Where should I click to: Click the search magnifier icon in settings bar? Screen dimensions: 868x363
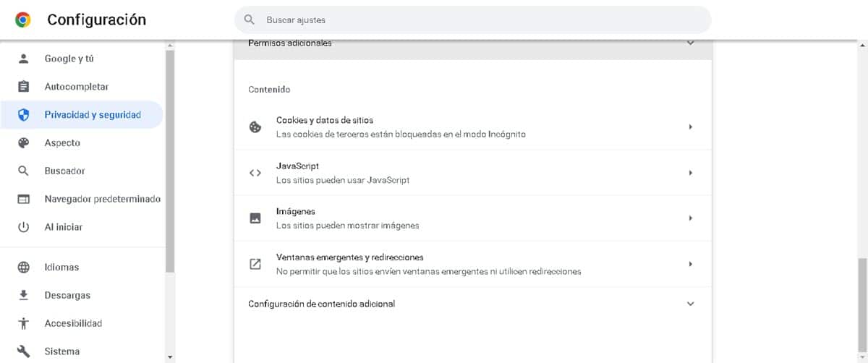click(250, 20)
